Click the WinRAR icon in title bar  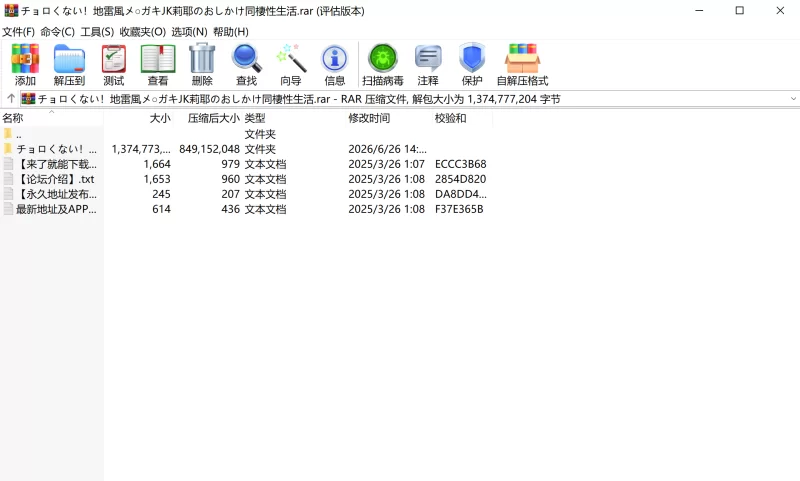[x=11, y=11]
